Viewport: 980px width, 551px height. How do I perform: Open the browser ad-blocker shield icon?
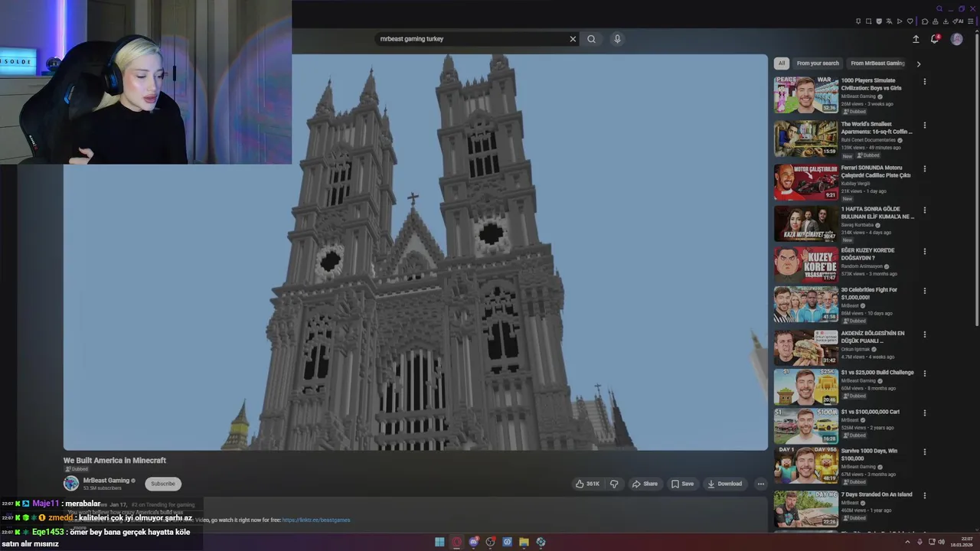(879, 21)
